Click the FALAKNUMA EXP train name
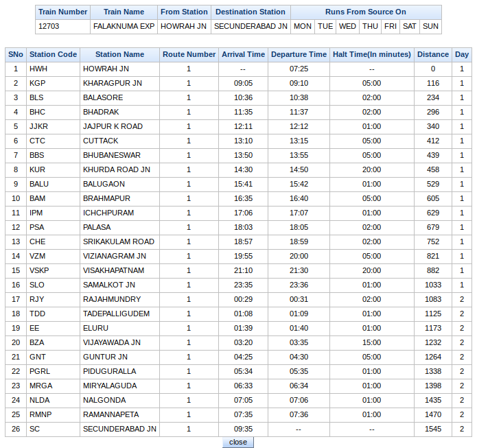Viewport: 477px width, 448px height. click(124, 27)
